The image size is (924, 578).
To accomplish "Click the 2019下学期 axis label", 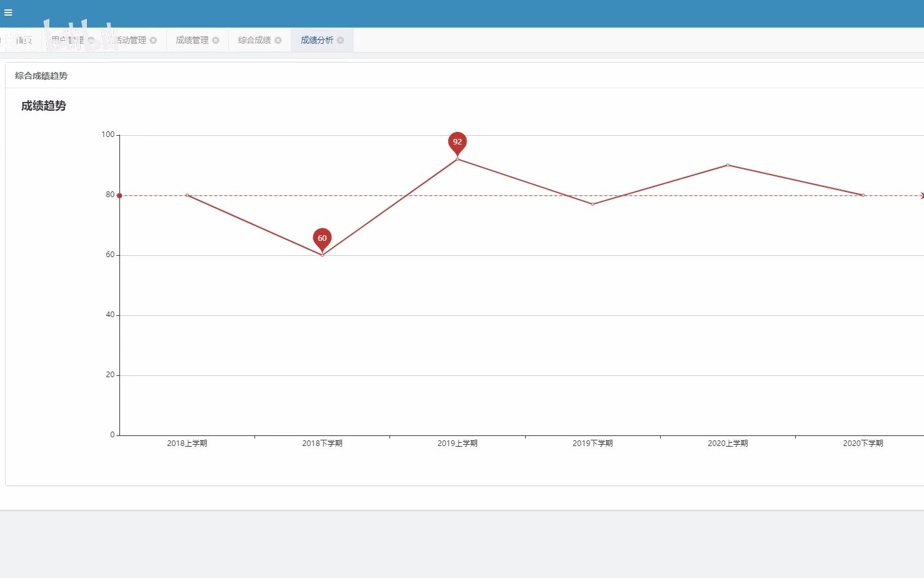I will (x=593, y=444).
